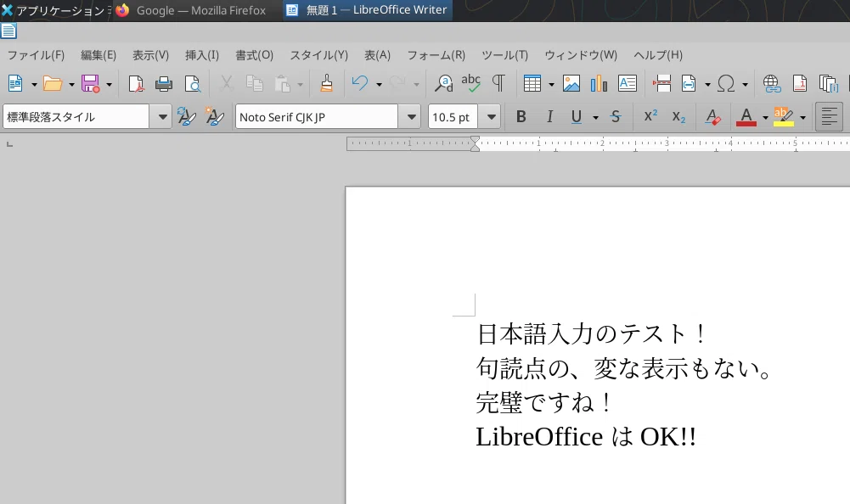This screenshot has width=850, height=504.
Task: Click the paragraph style field 標準段落スタイル
Action: click(x=76, y=116)
